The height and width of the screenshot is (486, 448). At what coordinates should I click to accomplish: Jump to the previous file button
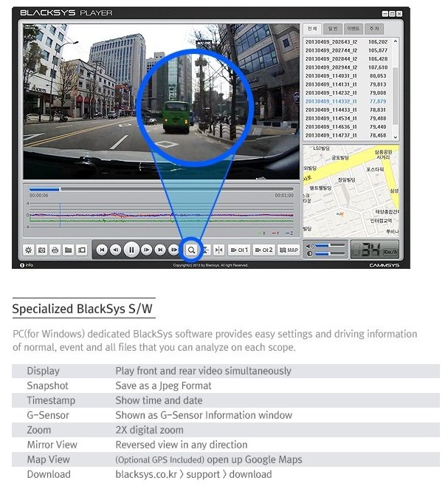coord(102,250)
